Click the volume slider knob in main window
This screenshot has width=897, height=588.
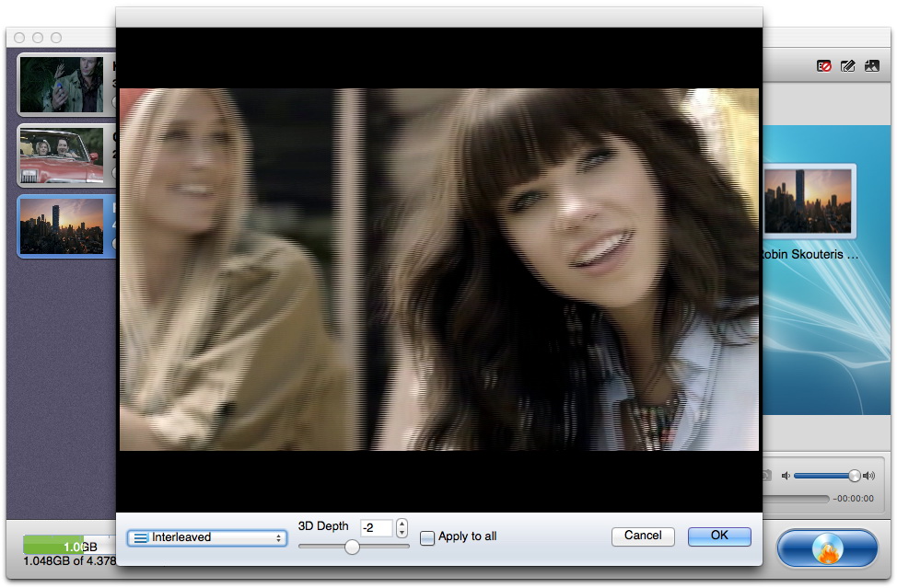(x=854, y=476)
